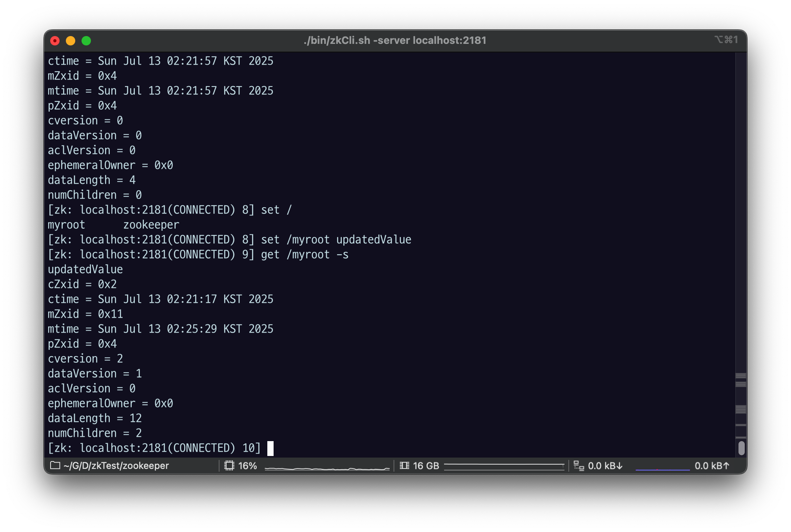Image resolution: width=791 pixels, height=532 pixels.
Task: Click the yellow minimize window button
Action: pyautogui.click(x=71, y=41)
